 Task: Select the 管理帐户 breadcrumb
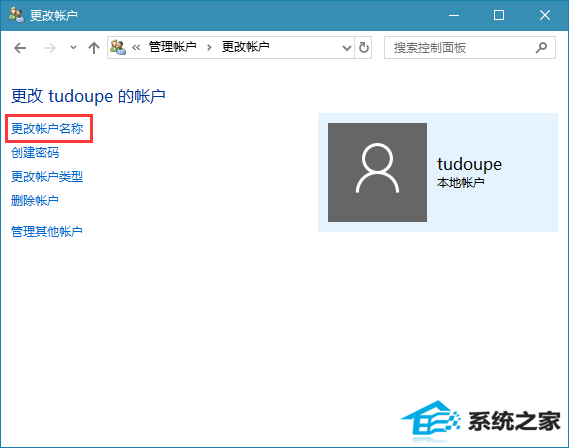[172, 47]
